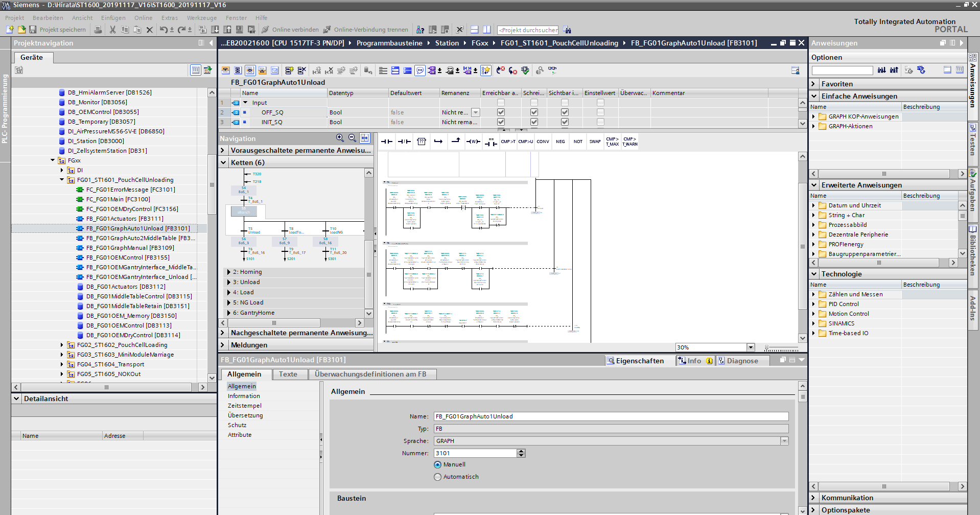Select Zeitstempel in properties list

click(245, 406)
